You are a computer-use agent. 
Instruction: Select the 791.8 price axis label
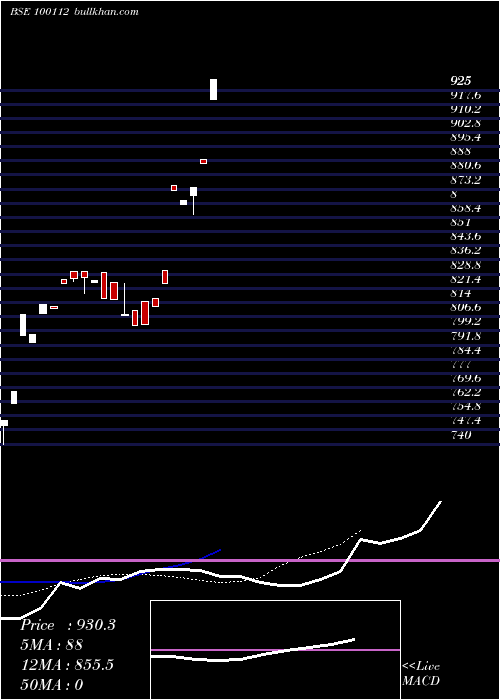(x=466, y=336)
